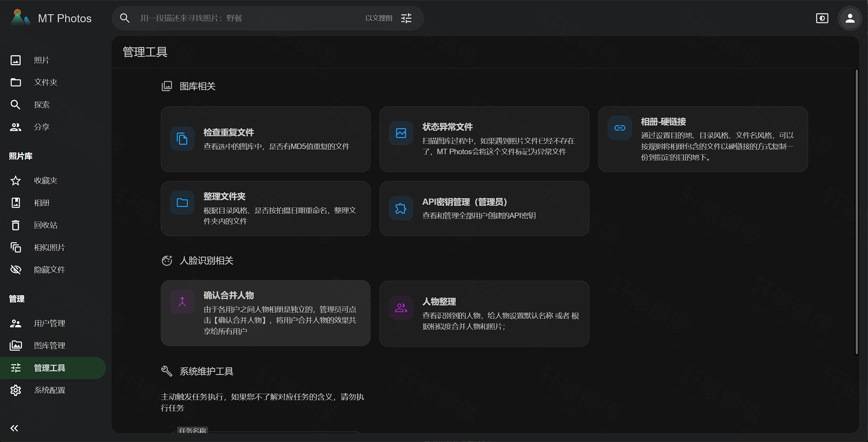Screen dimensions: 868x442
Task: Click the MT Photos logo icon
Action: point(20,18)
